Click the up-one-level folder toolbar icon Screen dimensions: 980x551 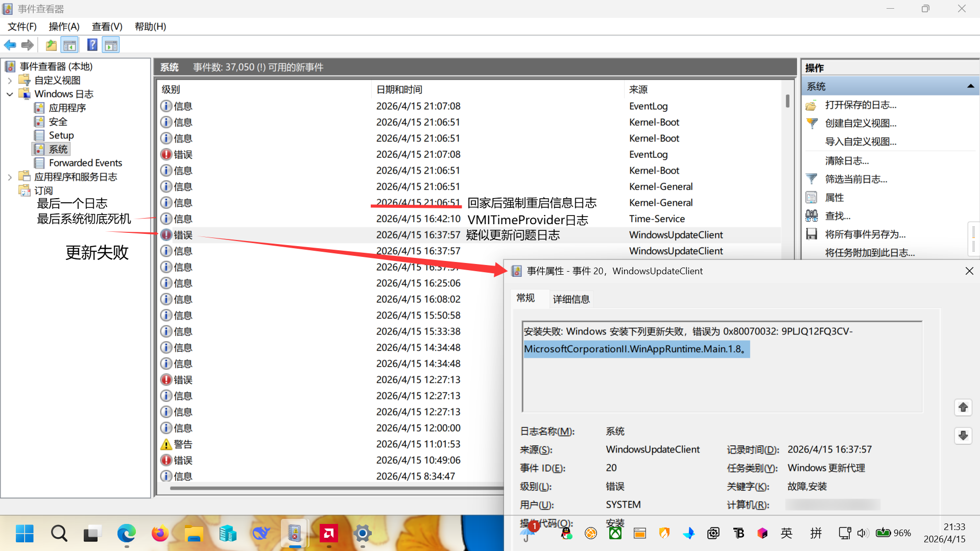[x=51, y=45]
